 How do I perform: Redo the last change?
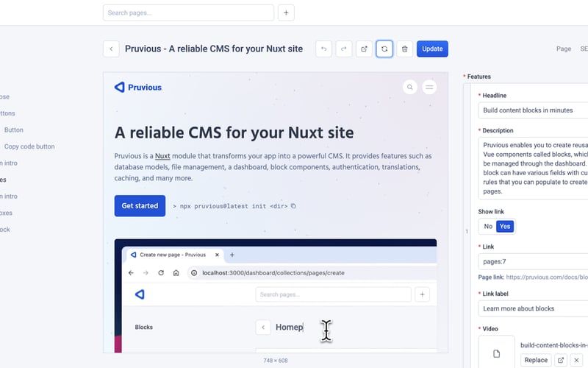tap(344, 49)
